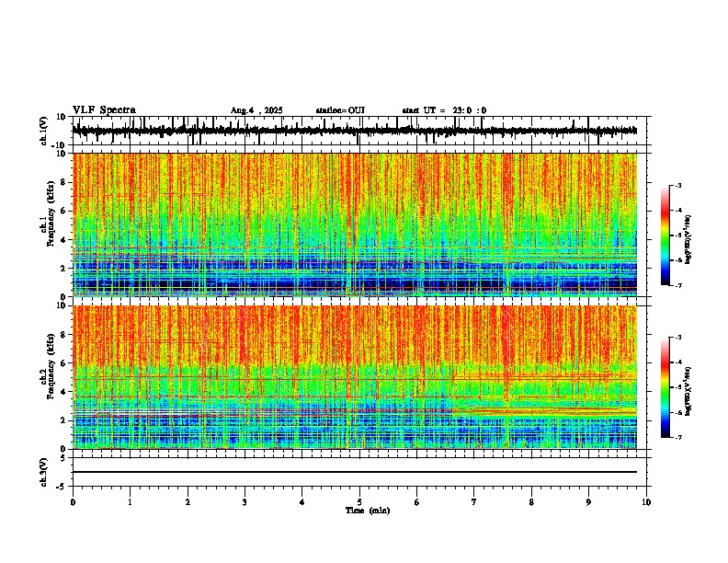The height and width of the screenshot is (563, 728).
Task: Click inside the ch.2 spectrogram panel
Action: (x=355, y=377)
